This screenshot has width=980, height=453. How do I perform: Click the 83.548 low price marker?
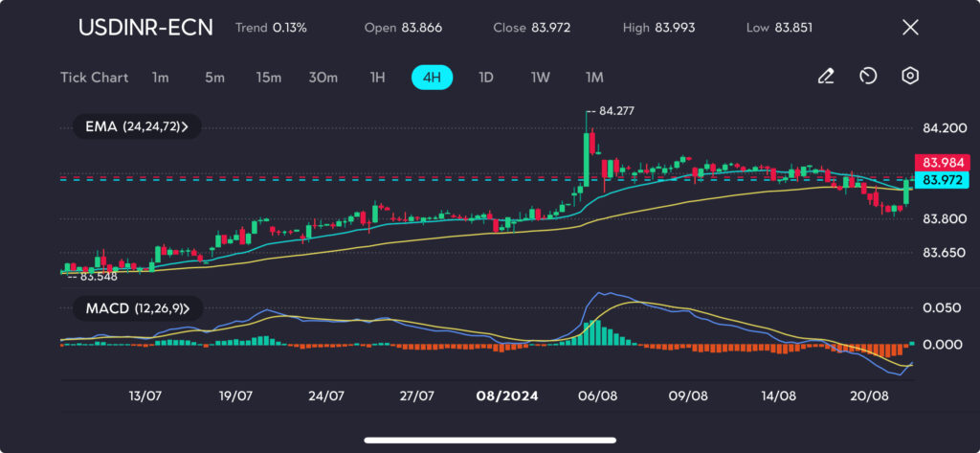pos(97,277)
